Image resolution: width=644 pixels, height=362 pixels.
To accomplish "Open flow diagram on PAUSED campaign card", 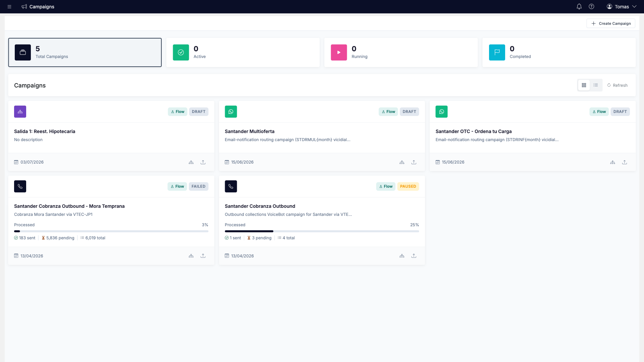I will coord(402,256).
